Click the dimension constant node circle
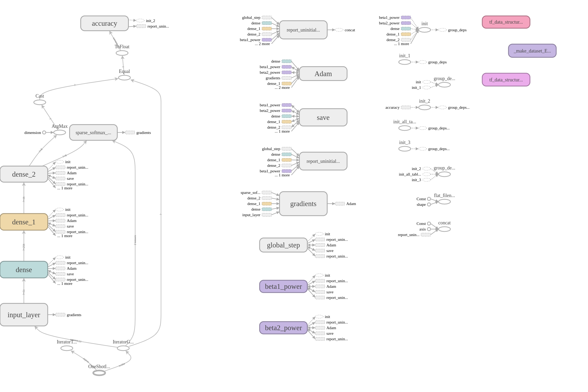The height and width of the screenshot is (392, 588). point(44,133)
